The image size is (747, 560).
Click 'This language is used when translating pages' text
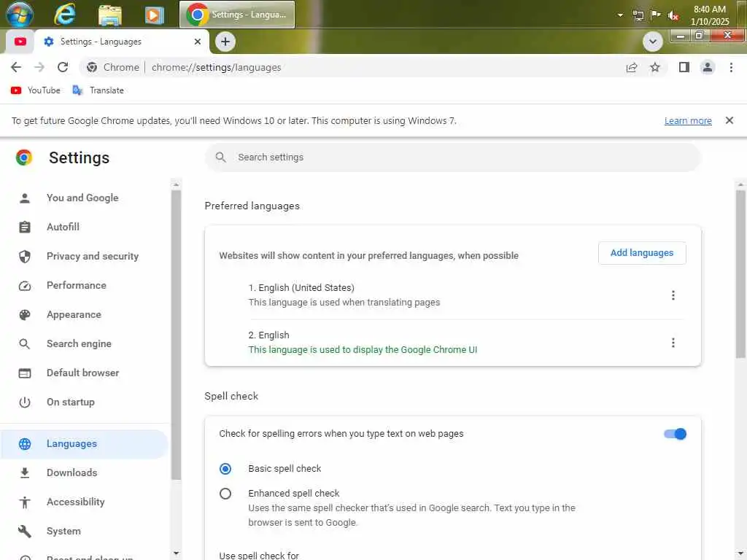tap(344, 303)
